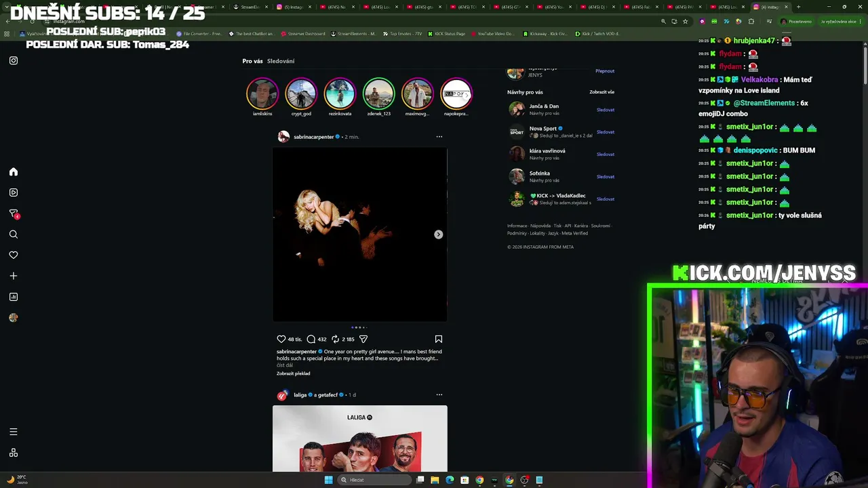Create a new post with plus icon
Viewport: 868px width, 488px height.
click(14, 276)
